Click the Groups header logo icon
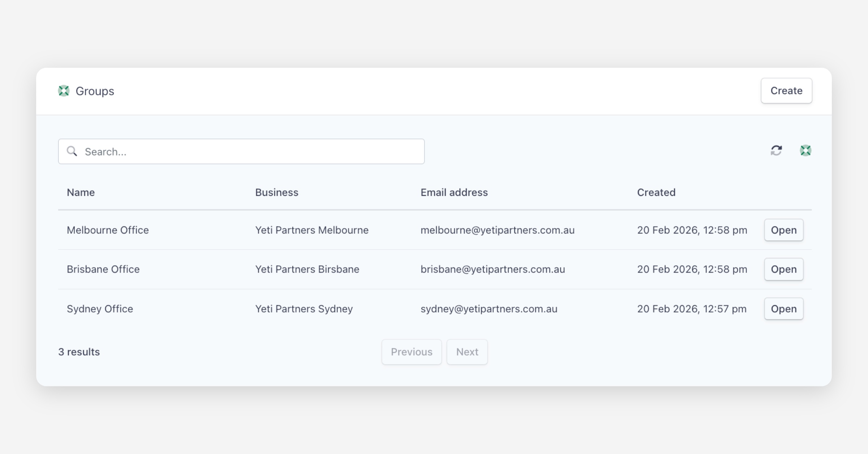Viewport: 868px width, 454px height. tap(64, 91)
